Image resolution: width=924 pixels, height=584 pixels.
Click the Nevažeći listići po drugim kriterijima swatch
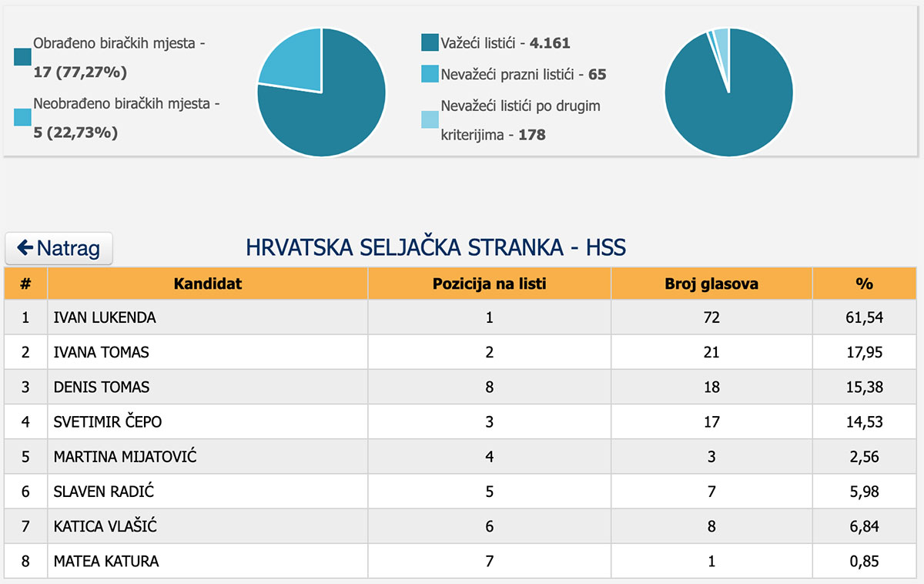click(430, 119)
